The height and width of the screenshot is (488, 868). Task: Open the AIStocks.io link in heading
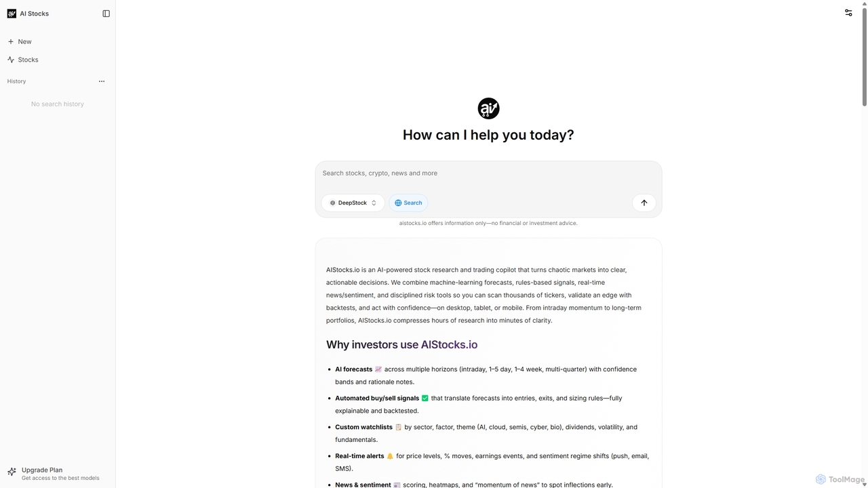pyautogui.click(x=449, y=344)
